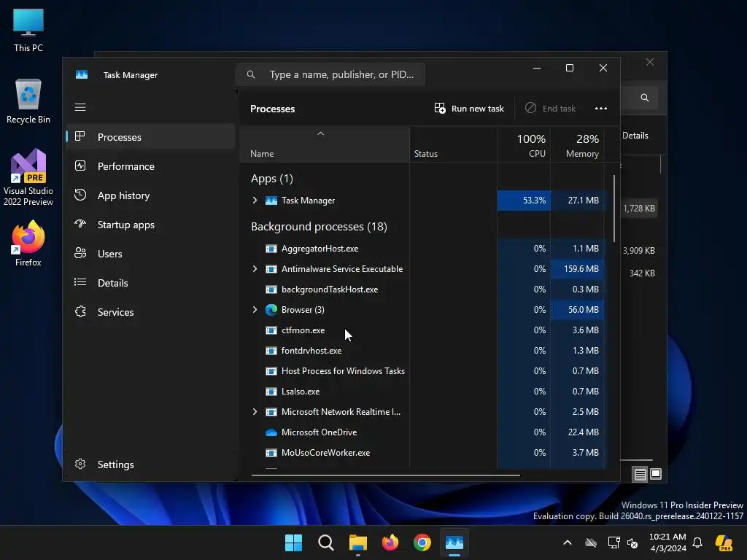The width and height of the screenshot is (747, 560).
Task: Toggle the Task Manager hamburger navigation menu
Action: click(80, 107)
